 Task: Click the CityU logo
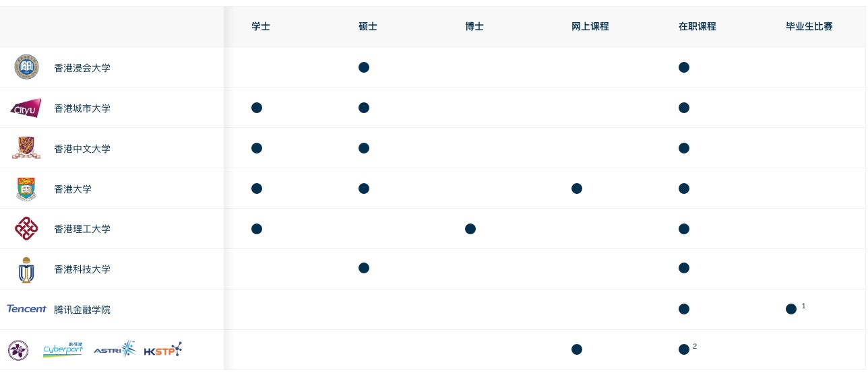pos(26,108)
